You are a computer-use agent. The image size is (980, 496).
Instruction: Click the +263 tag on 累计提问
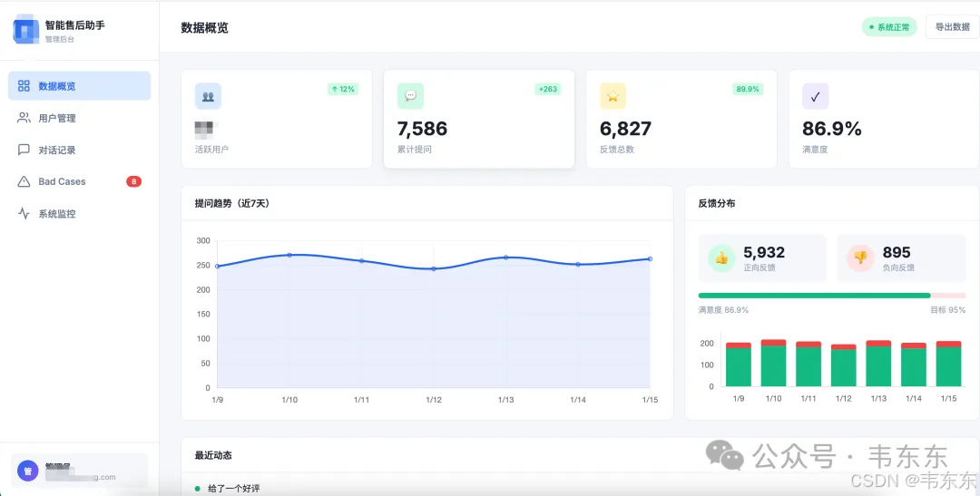[547, 90]
